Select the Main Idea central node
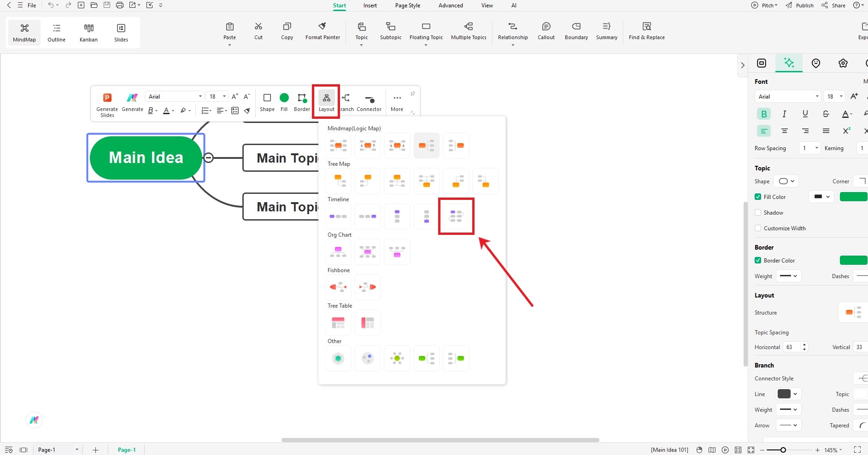Screen dimensions: 868x455 146,157
